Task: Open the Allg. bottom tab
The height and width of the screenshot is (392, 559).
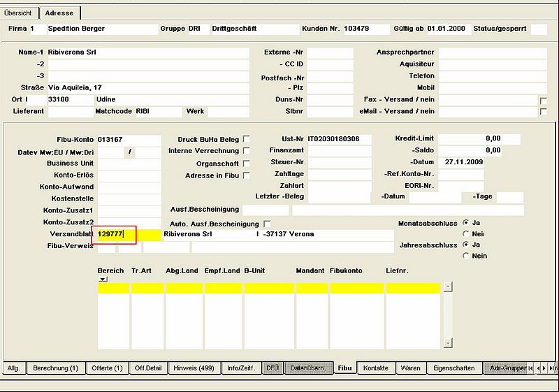Action: (14, 368)
